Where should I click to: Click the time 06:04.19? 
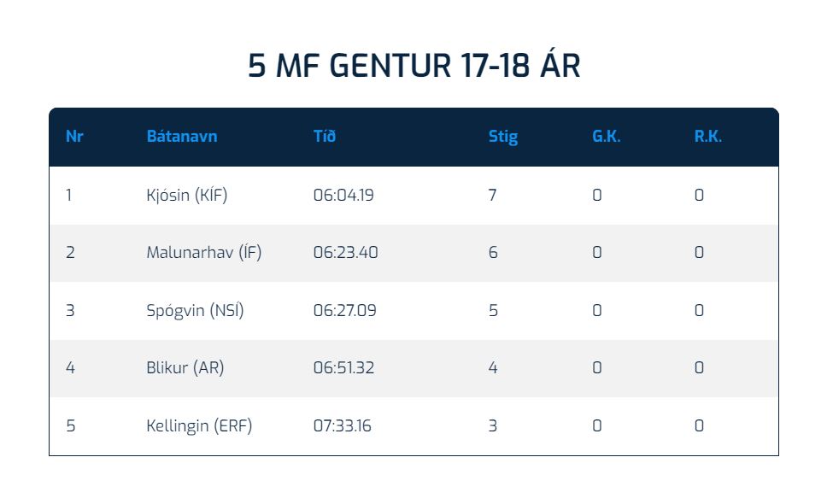coord(343,195)
